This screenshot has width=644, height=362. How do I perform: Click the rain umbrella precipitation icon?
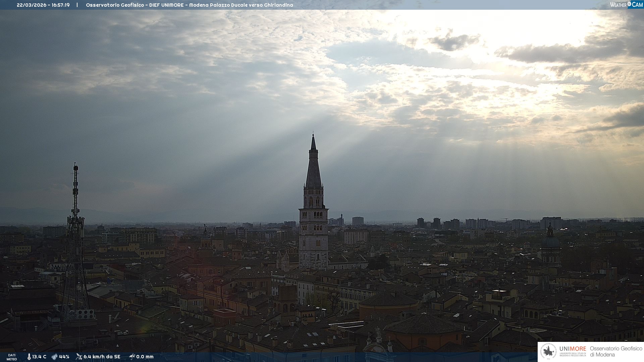[132, 357]
